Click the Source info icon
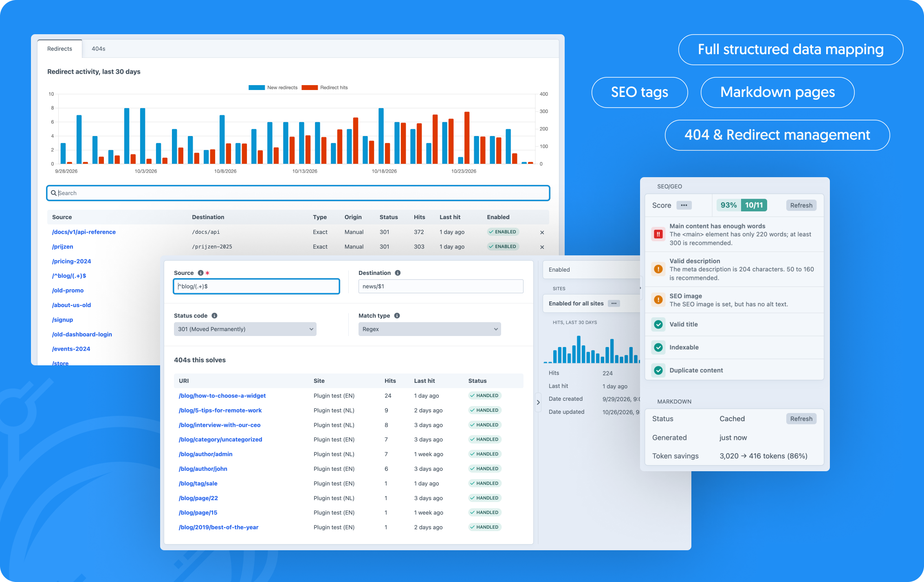This screenshot has height=582, width=924. click(x=200, y=273)
